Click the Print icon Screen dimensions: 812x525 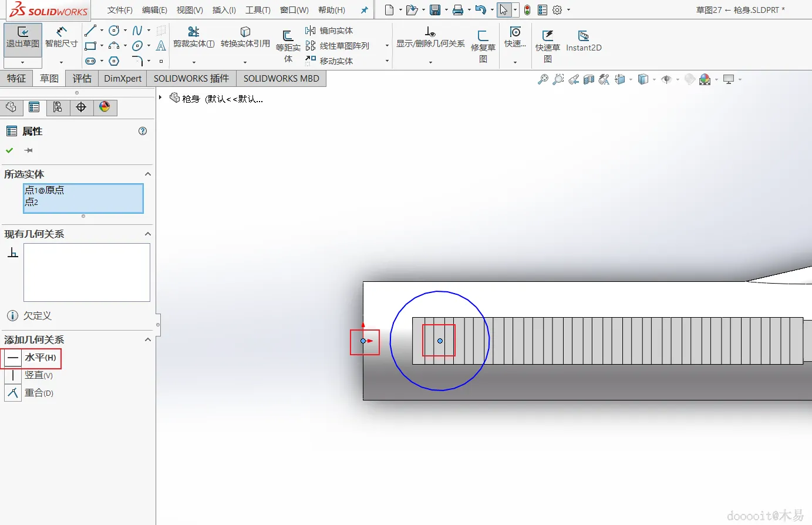coord(458,10)
